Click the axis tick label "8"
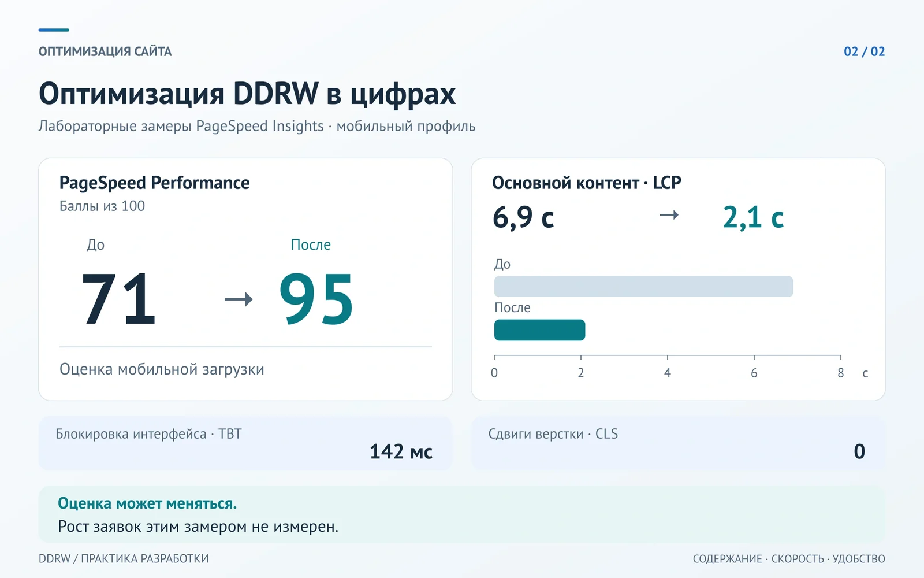This screenshot has width=924, height=578. point(841,373)
